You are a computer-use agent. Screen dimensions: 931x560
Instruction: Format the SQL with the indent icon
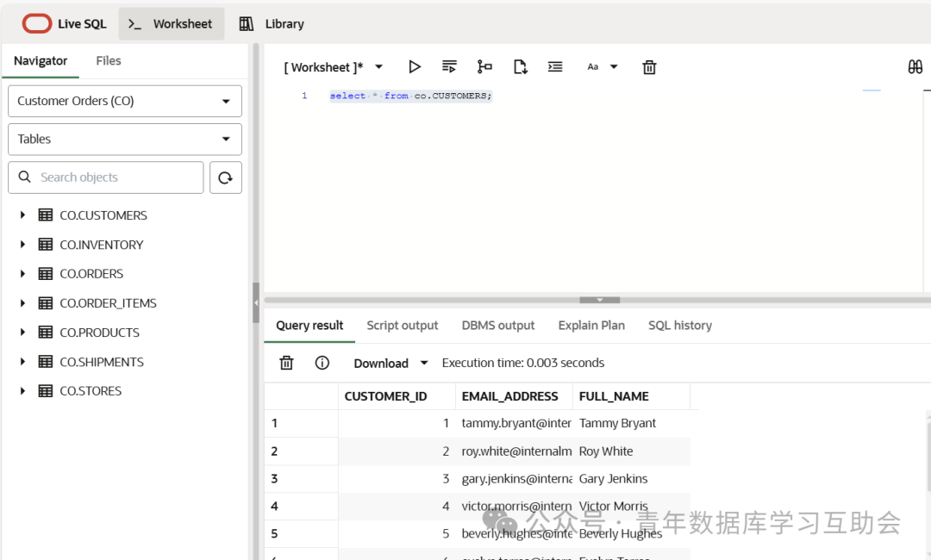click(x=555, y=67)
